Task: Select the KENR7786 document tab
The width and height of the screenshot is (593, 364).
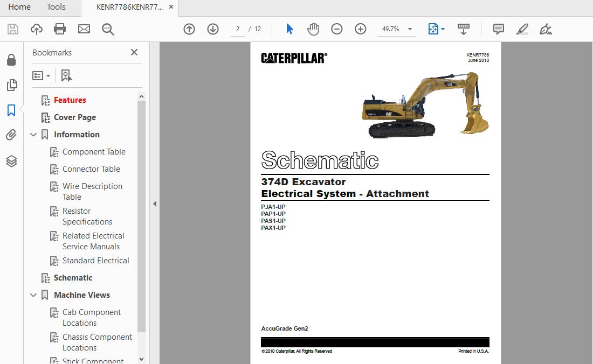Action: tap(129, 7)
